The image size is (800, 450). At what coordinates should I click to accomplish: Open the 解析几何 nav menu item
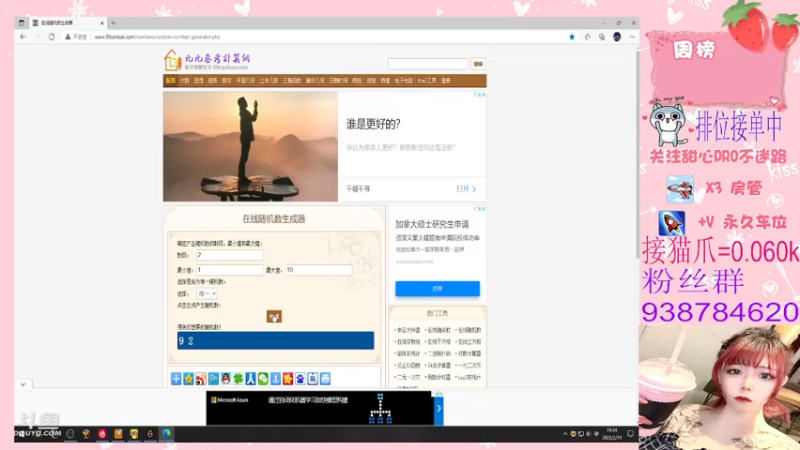315,81
